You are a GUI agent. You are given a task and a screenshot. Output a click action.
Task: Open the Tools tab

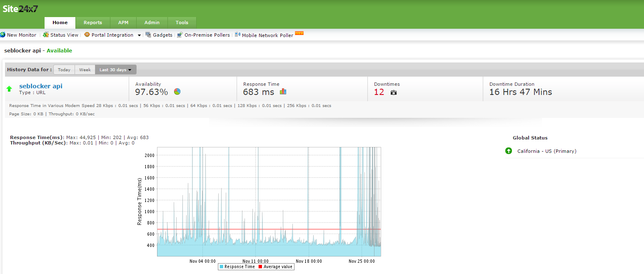(182, 22)
